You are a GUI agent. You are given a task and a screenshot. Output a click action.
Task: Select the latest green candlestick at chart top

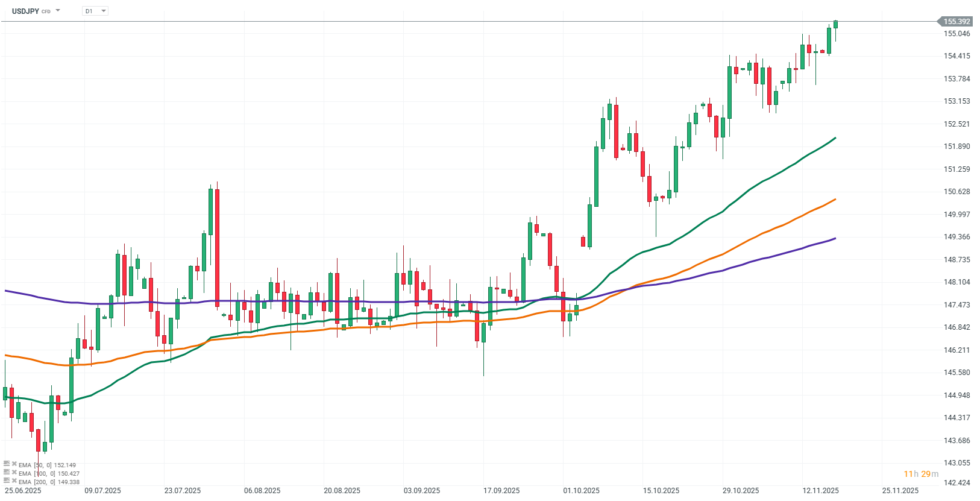pos(836,24)
